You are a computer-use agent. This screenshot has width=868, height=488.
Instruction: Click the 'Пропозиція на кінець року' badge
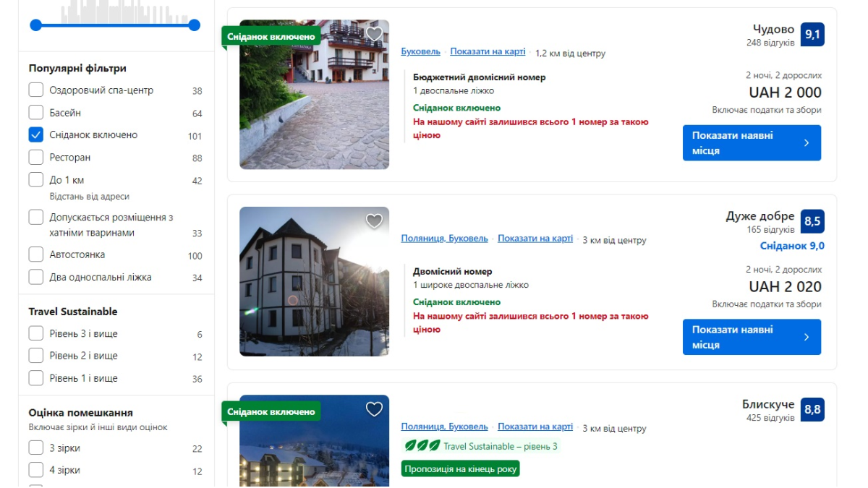(x=460, y=468)
